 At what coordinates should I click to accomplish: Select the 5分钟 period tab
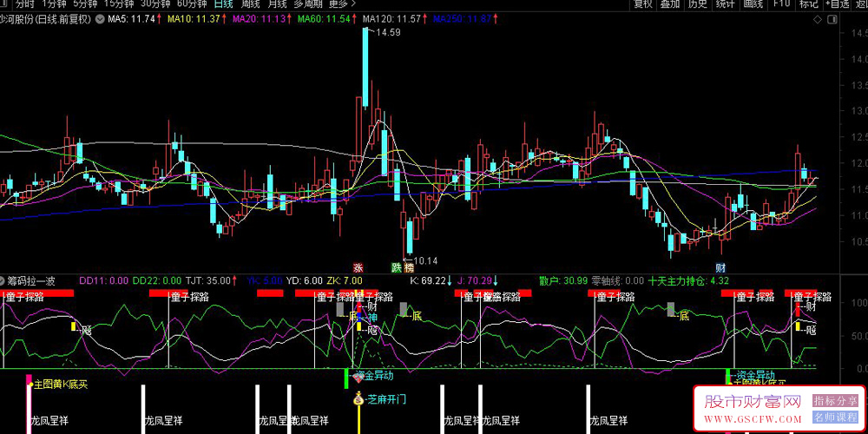[x=84, y=3]
